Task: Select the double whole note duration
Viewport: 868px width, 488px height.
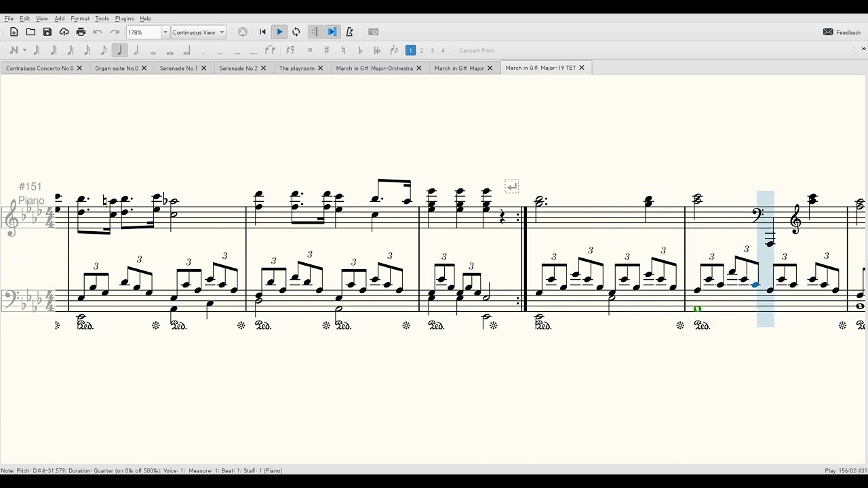Action: 170,52
